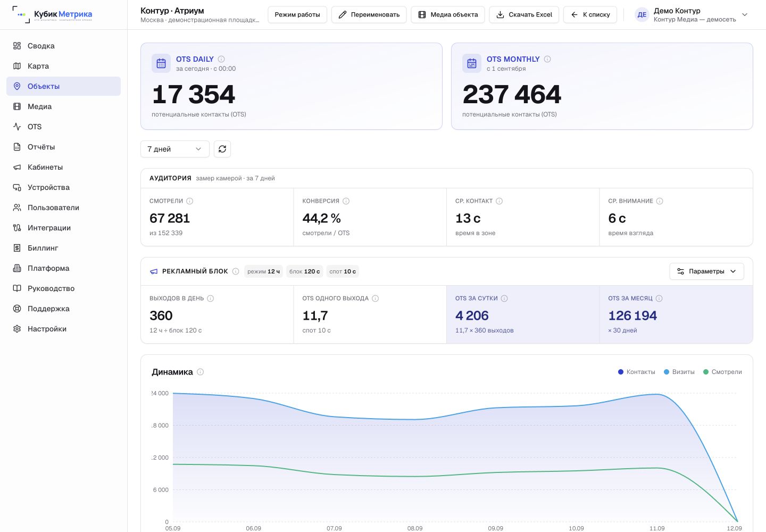Click the Режим работы button
This screenshot has width=766, height=532.
[x=297, y=15]
